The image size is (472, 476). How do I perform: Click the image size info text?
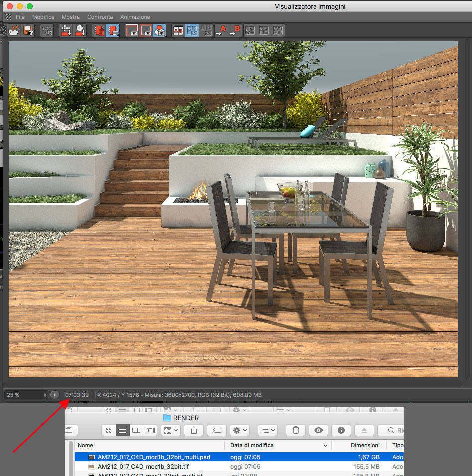(179, 395)
